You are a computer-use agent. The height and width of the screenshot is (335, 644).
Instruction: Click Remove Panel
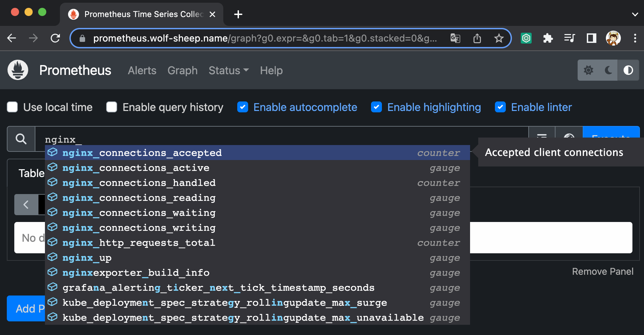tap(602, 271)
